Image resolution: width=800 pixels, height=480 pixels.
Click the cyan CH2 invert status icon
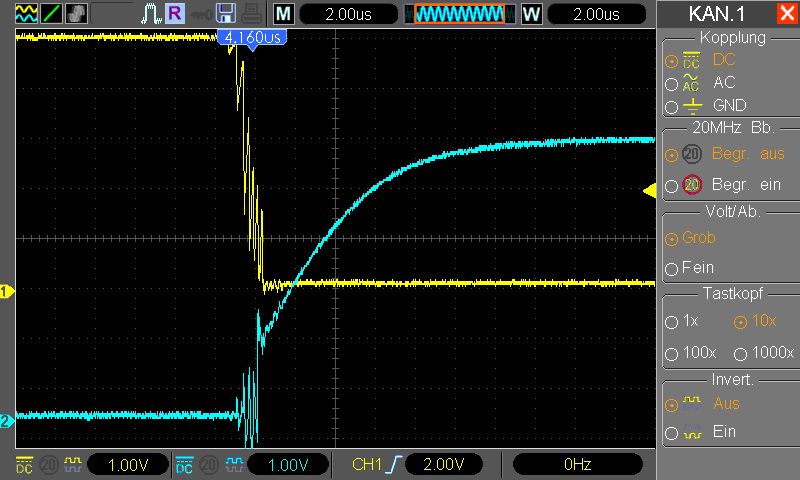233,464
